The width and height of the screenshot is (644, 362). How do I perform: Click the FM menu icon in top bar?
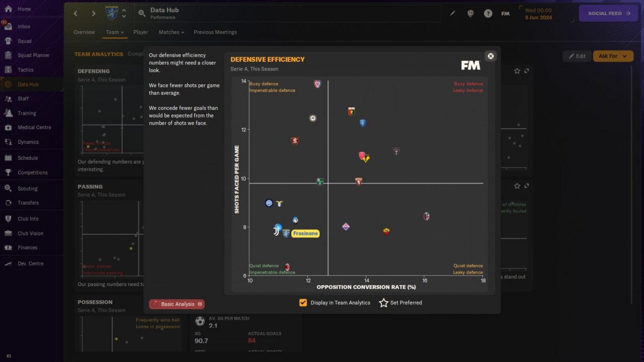click(506, 14)
